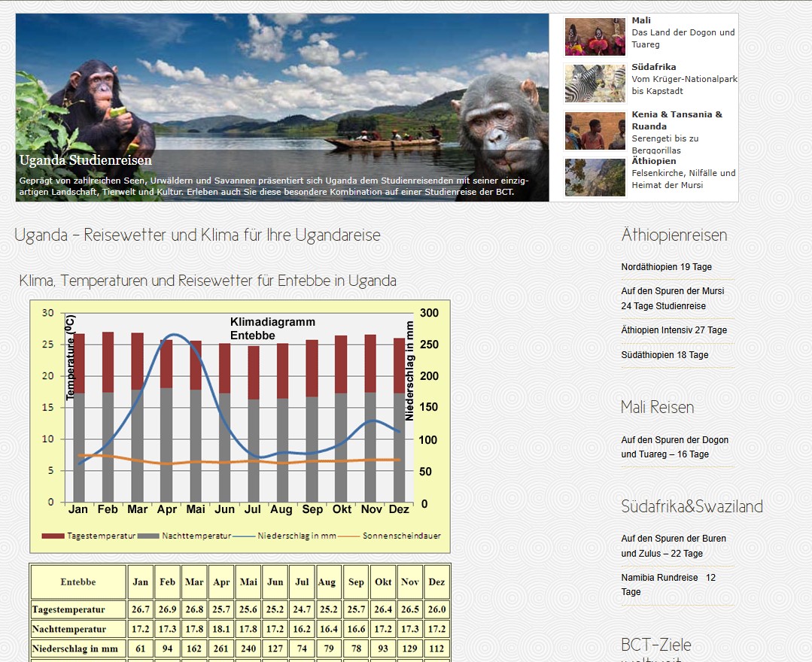The image size is (812, 662).
Task: Select Äthiopien Intensiv 27 Tage link
Action: pos(674,330)
